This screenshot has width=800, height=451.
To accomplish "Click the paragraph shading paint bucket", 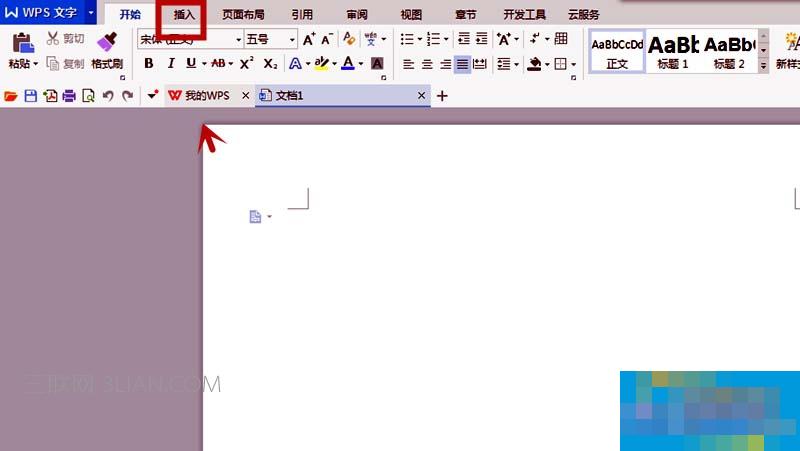I will 534,64.
